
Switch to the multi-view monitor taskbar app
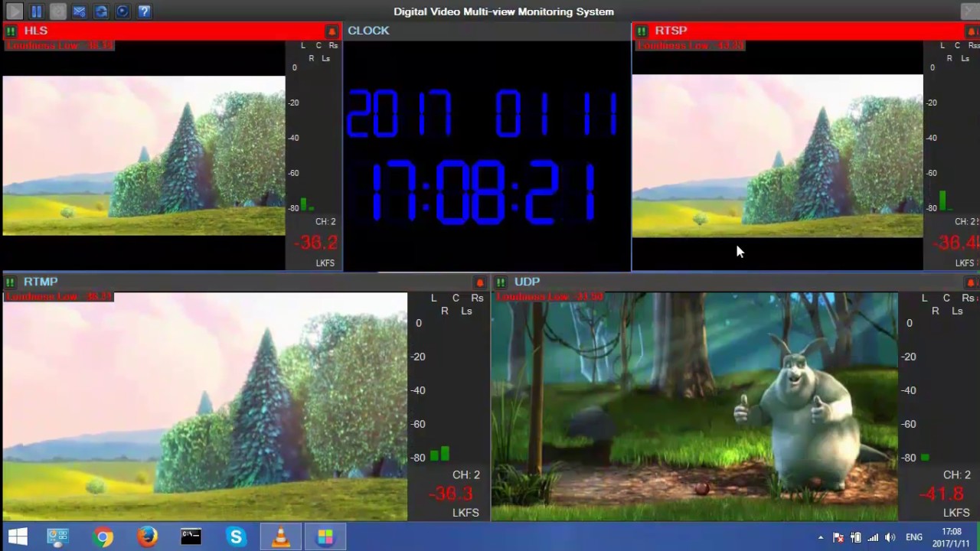[325, 536]
